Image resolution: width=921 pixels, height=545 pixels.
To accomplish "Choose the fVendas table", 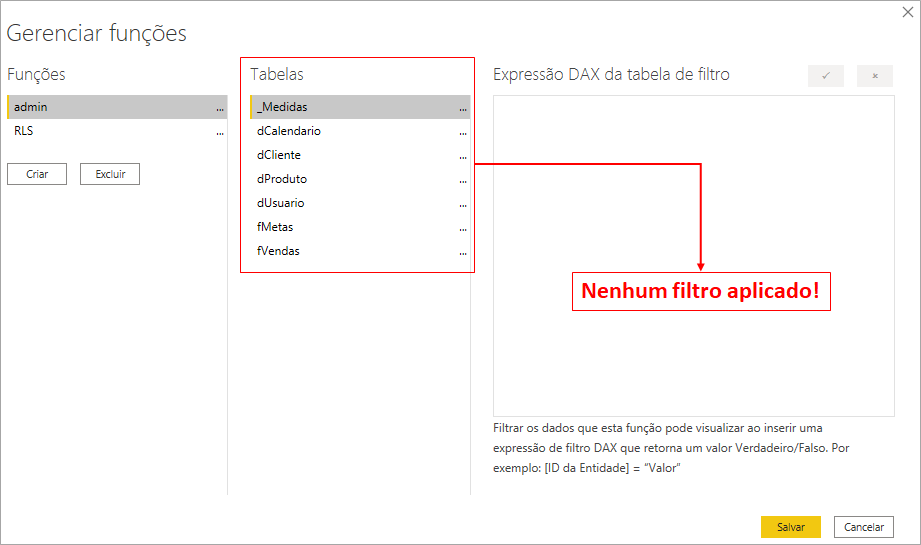I will click(x=278, y=251).
